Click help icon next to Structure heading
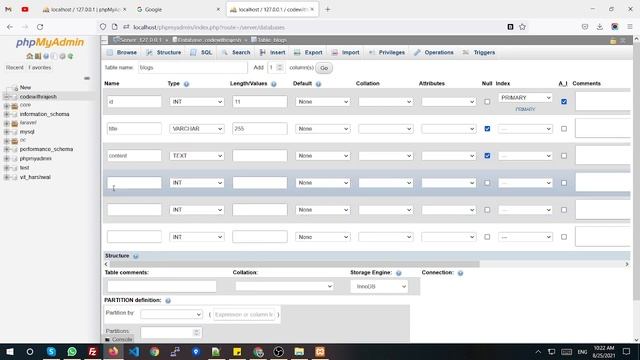Image resolution: width=640 pixels, height=360 pixels. 136,256
